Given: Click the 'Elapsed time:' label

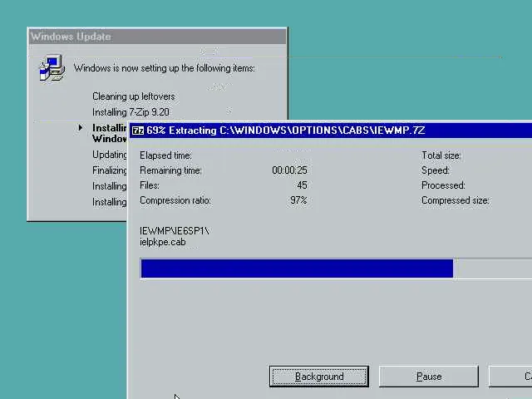Looking at the screenshot, I should 165,155.
